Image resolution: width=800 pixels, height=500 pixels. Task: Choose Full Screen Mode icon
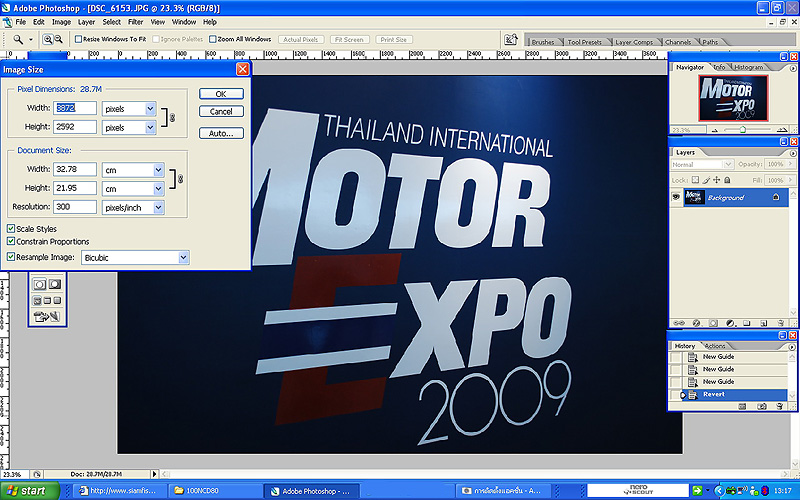57,301
